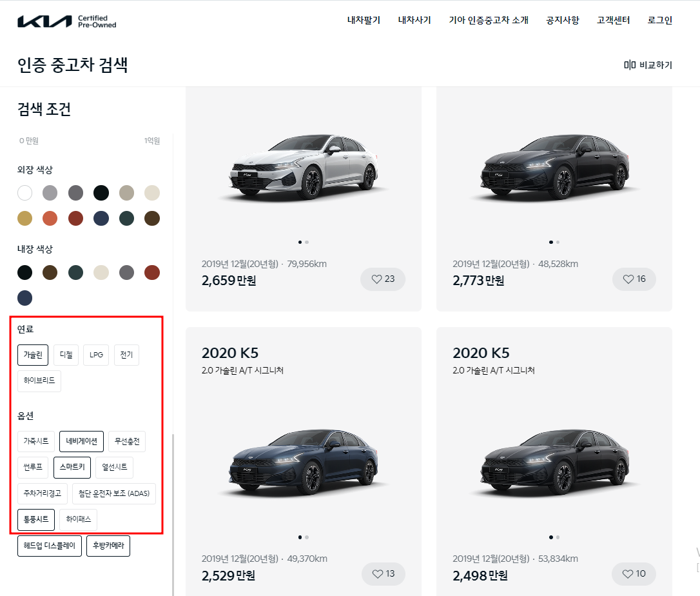Click the white K5 car image
This screenshot has height=596, width=700.
tap(304, 166)
